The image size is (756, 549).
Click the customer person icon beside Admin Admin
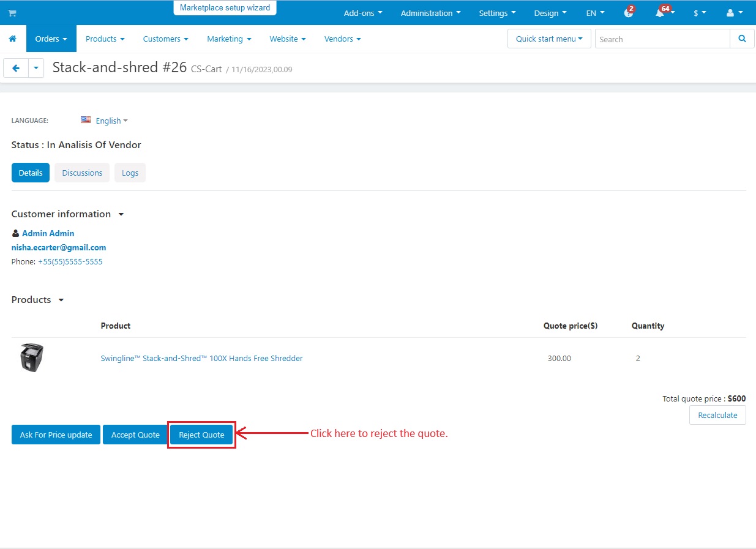pos(15,233)
